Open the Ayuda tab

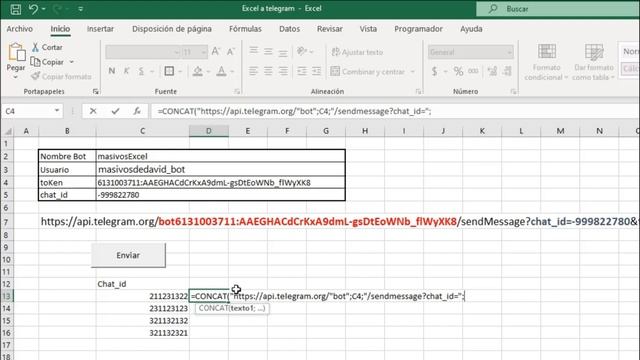471,29
